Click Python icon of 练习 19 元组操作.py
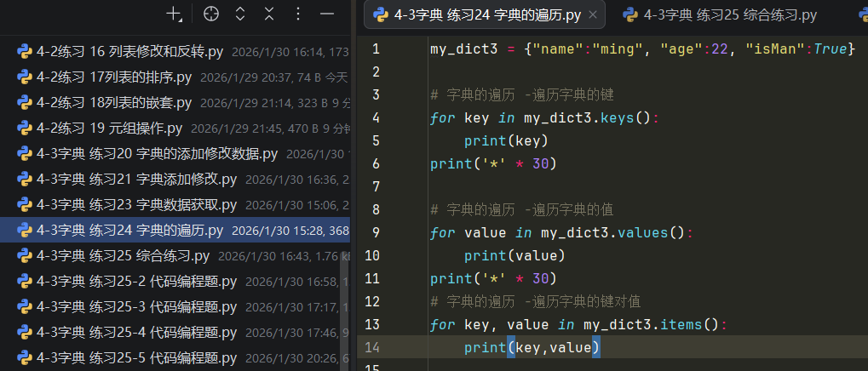868x371 pixels. (24, 128)
